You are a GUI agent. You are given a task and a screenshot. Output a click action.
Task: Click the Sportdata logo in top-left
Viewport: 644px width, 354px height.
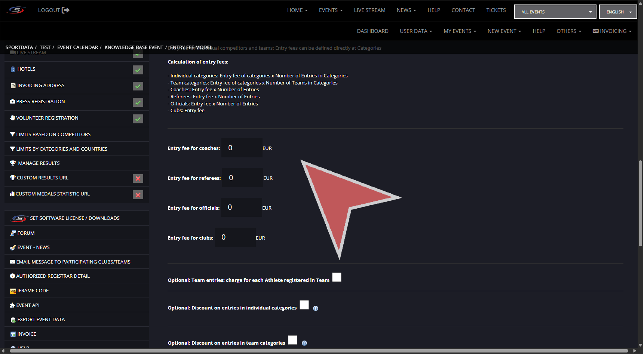(17, 10)
